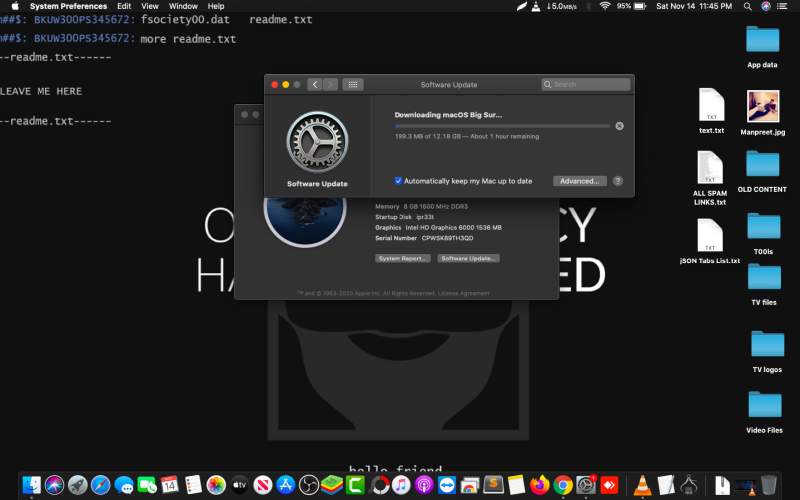This screenshot has height=500, width=800.
Task: Open Calendar showing 14 in dock
Action: click(169, 485)
